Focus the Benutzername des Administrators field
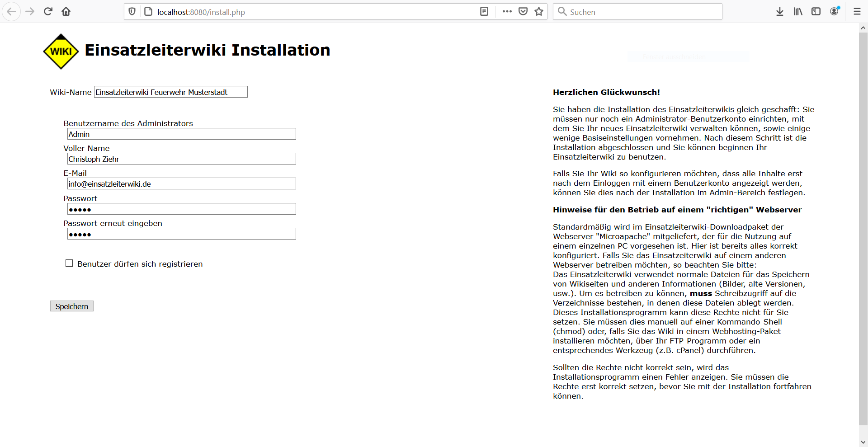Viewport: 868px width, 447px height. pos(181,134)
